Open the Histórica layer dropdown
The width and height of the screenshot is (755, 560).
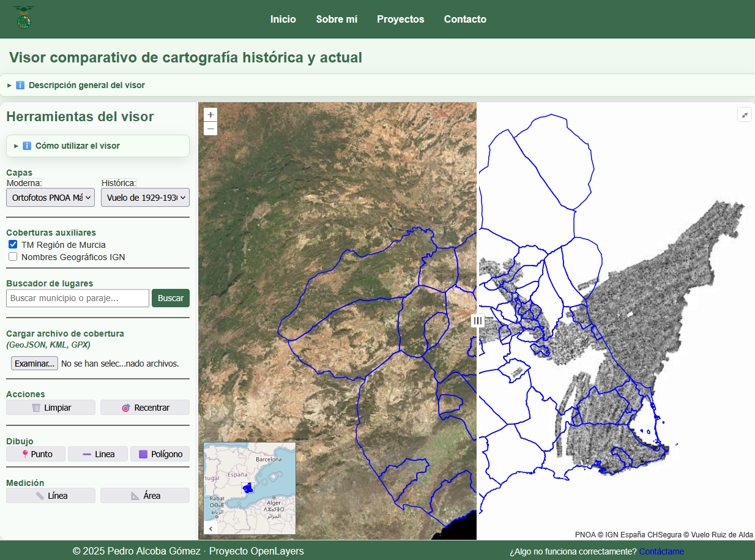tap(145, 198)
